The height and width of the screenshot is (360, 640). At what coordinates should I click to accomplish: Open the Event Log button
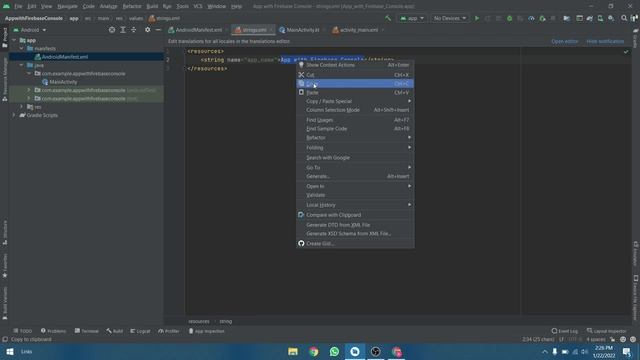click(564, 331)
